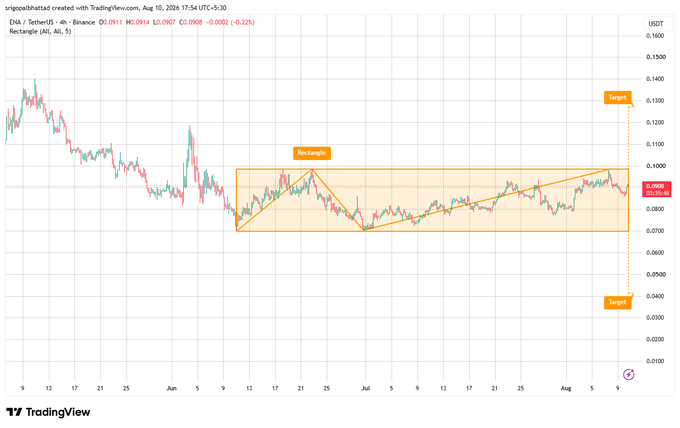Image resolution: width=680 pixels, height=428 pixels.
Task: Click the TradingView logo
Action: 48,412
